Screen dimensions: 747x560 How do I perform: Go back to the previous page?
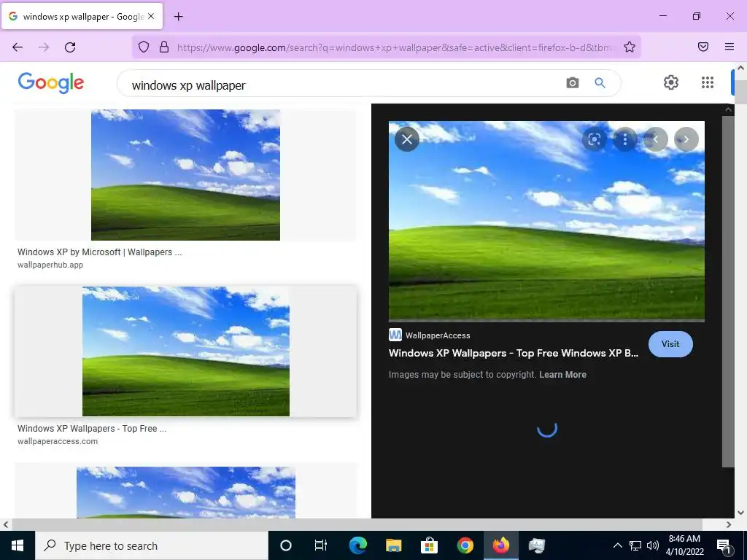(x=18, y=47)
